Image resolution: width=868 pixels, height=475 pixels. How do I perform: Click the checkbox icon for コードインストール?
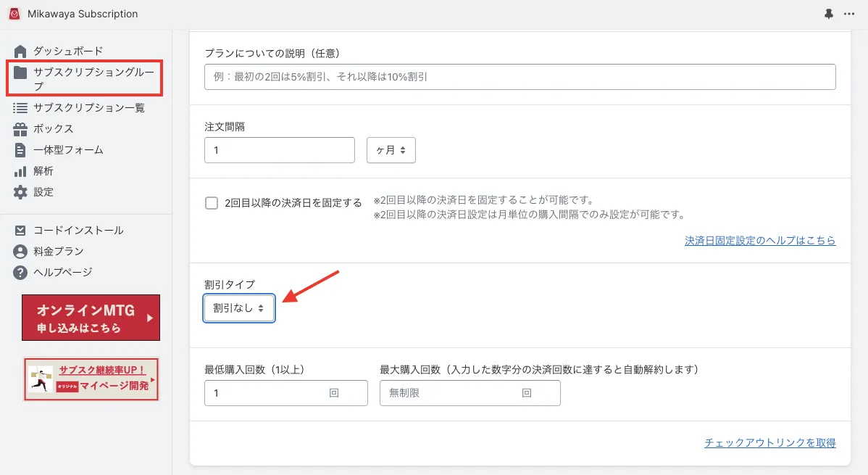[20, 230]
